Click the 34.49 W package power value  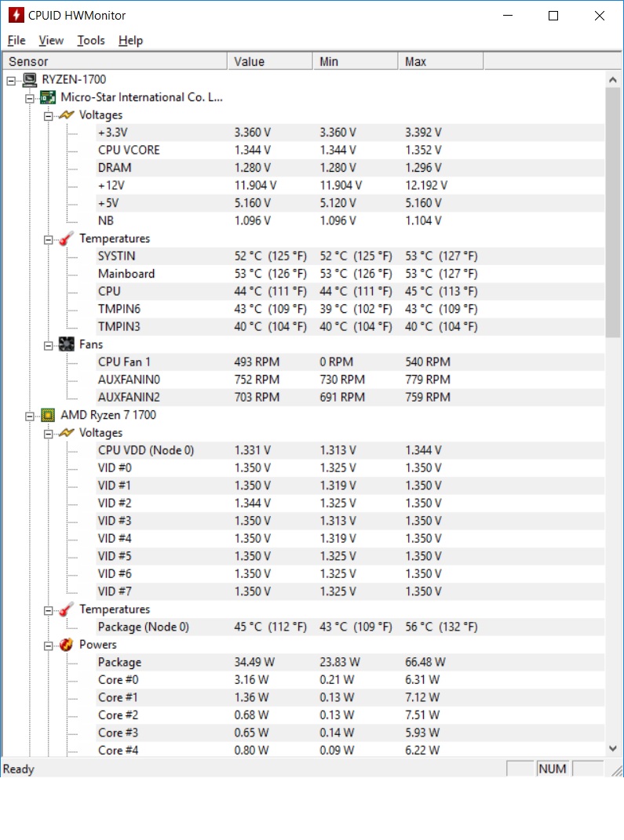(x=254, y=663)
